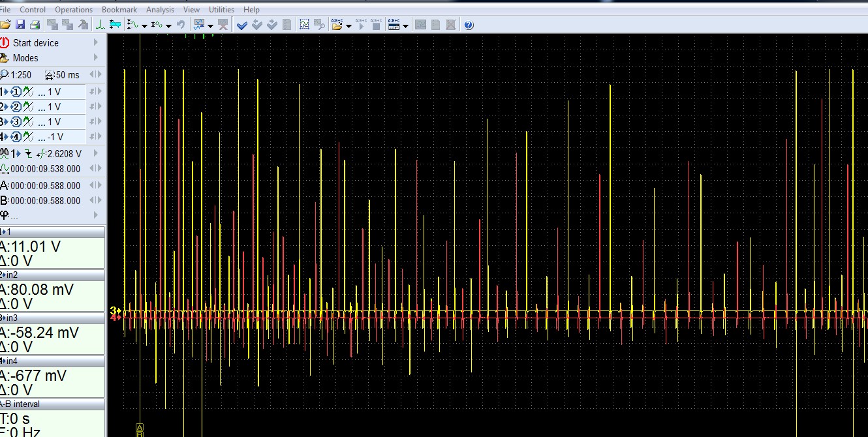Adjust channel 1 voltage range stepper arrows
This screenshot has height=437, width=868.
click(96, 92)
